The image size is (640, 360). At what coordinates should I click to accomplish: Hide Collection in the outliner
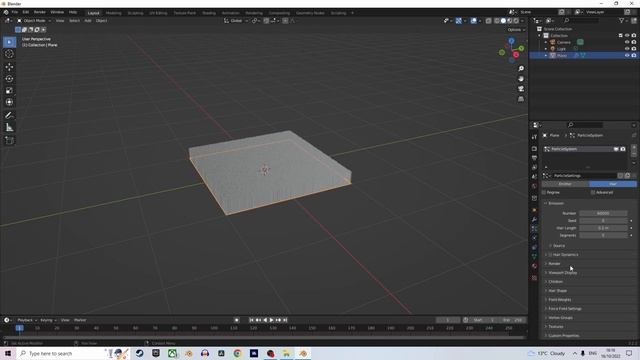[627, 36]
